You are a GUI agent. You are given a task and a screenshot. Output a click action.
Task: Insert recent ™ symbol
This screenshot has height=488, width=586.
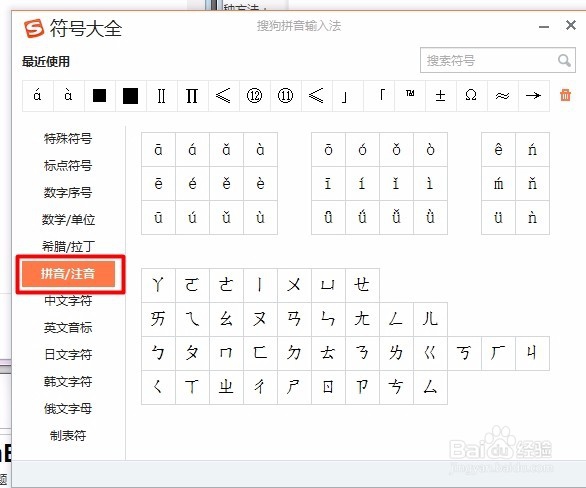coord(410,96)
